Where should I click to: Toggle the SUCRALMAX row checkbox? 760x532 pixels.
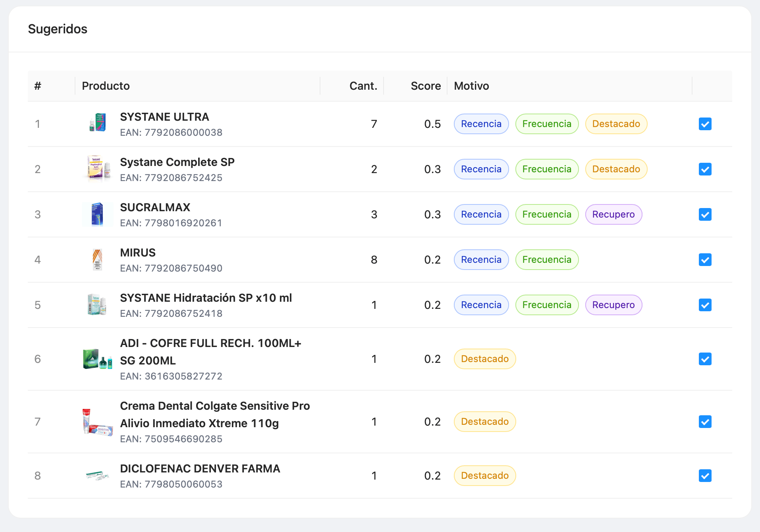point(705,214)
